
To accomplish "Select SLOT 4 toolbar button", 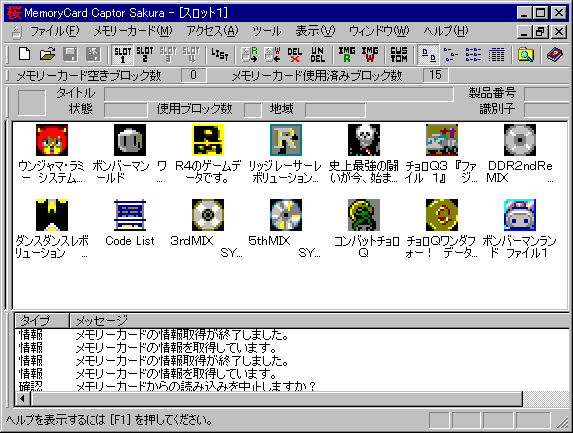I will tap(191, 54).
